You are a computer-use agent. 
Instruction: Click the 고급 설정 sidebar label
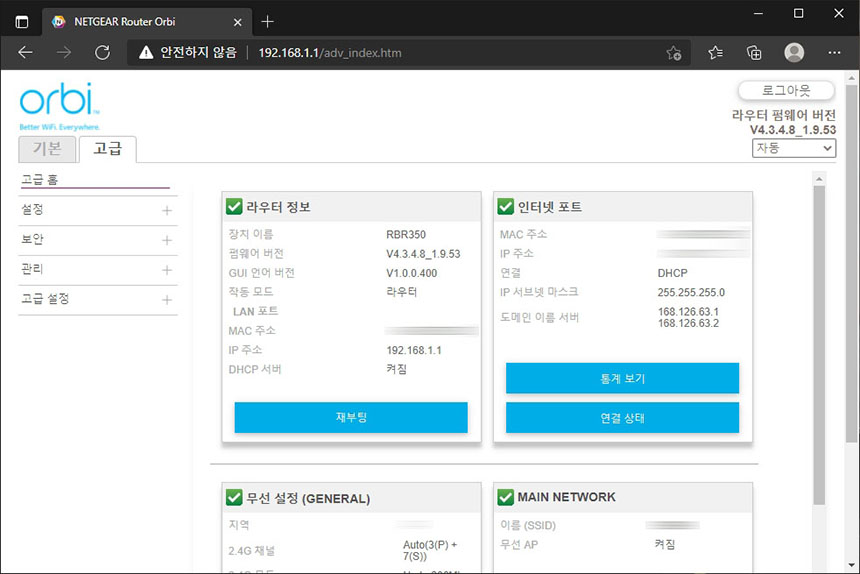pyautogui.click(x=45, y=299)
